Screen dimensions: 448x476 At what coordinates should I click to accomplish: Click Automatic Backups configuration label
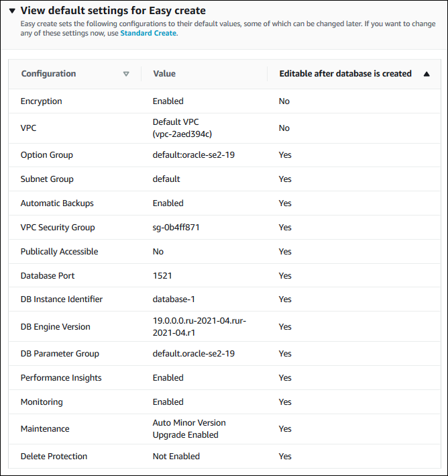tap(57, 203)
